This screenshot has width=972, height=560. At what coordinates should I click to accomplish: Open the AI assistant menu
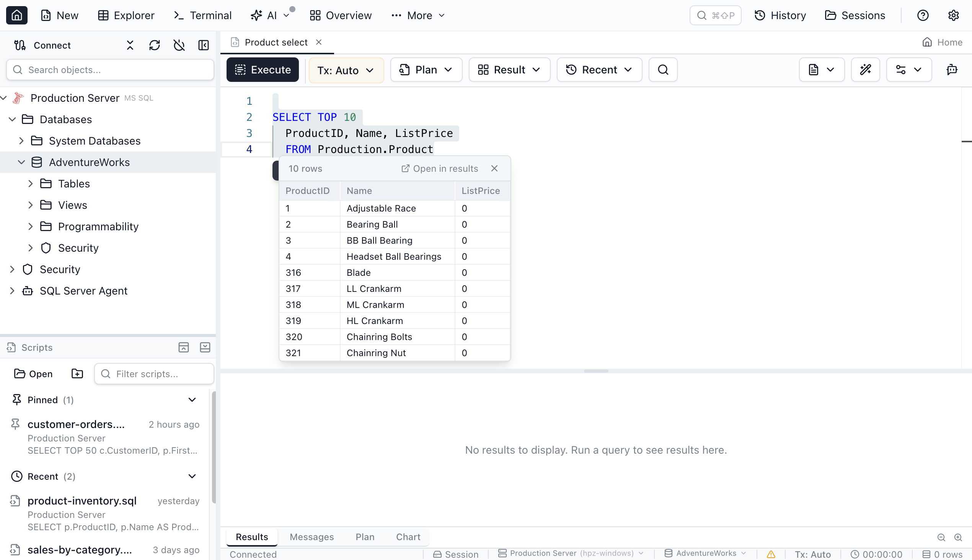pyautogui.click(x=270, y=15)
